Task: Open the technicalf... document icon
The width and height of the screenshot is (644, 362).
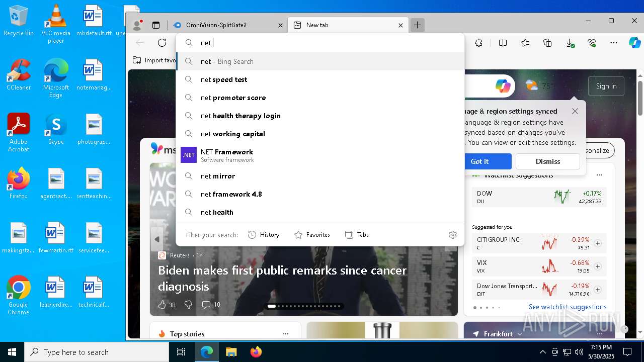Action: [94, 292]
